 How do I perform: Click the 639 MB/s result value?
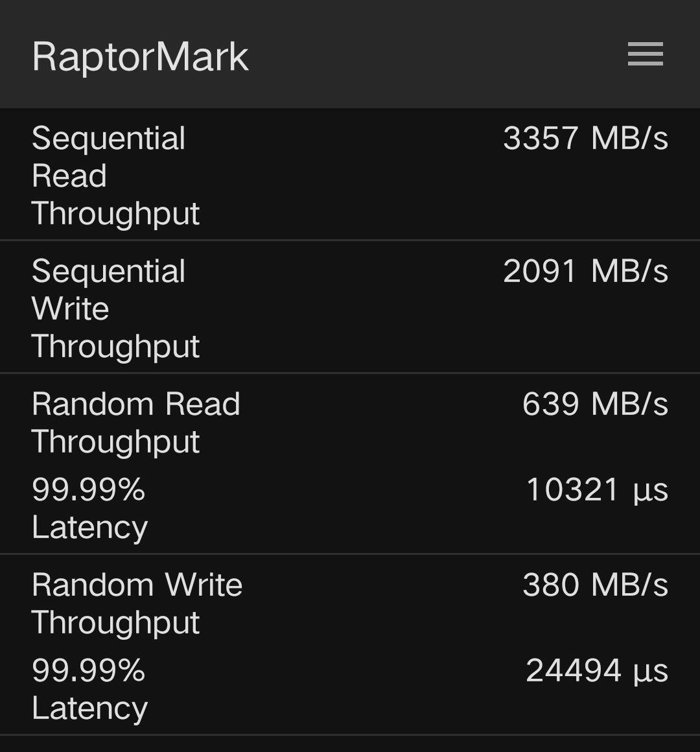(595, 404)
